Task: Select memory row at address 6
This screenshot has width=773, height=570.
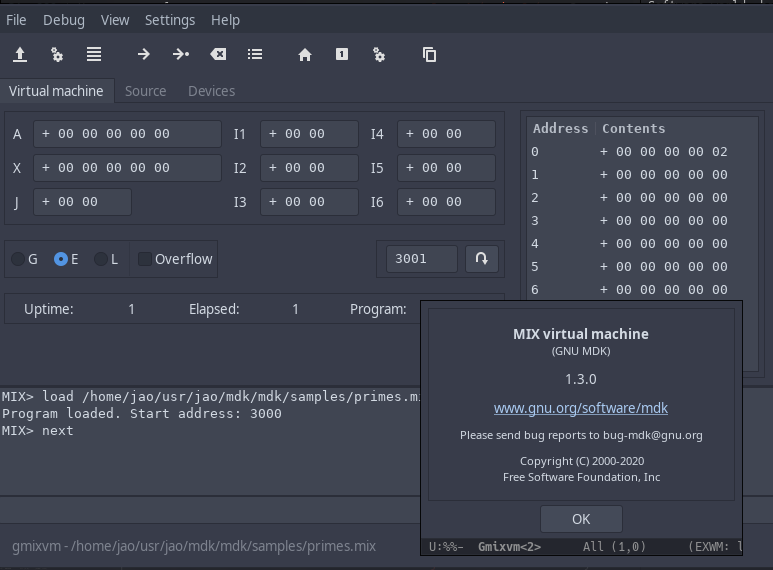Action: [x=642, y=289]
